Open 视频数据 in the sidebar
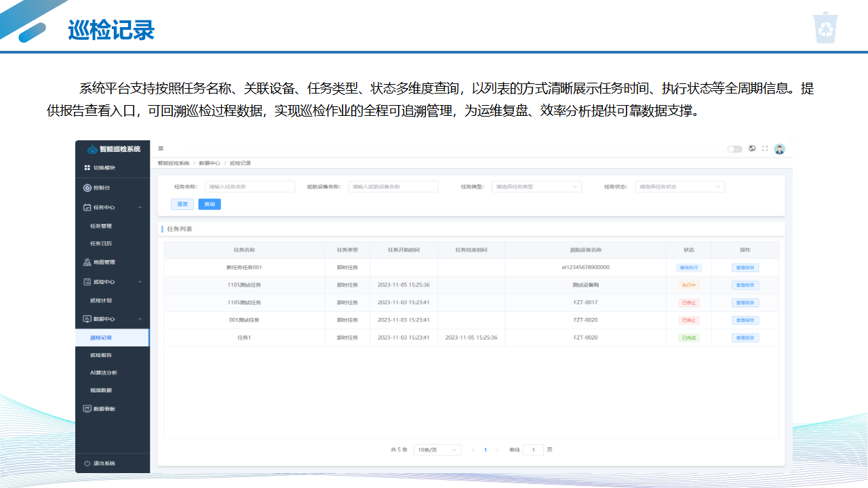The width and height of the screenshot is (868, 488). (101, 390)
